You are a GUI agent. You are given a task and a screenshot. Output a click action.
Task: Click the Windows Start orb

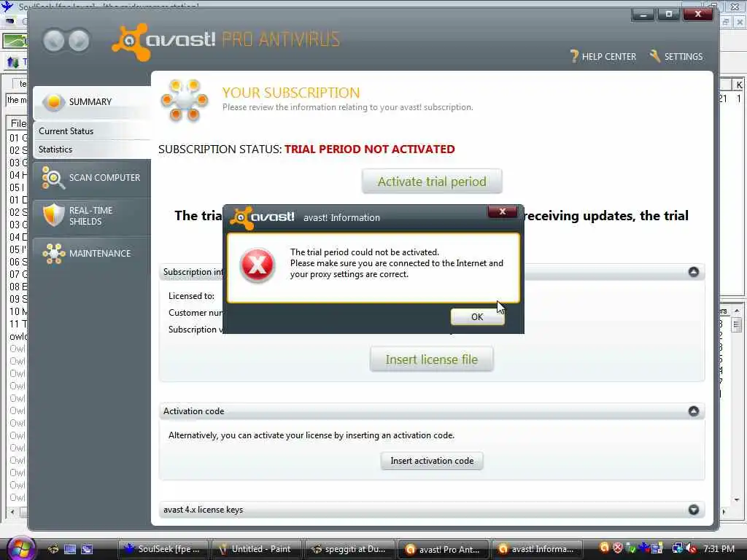point(20,548)
